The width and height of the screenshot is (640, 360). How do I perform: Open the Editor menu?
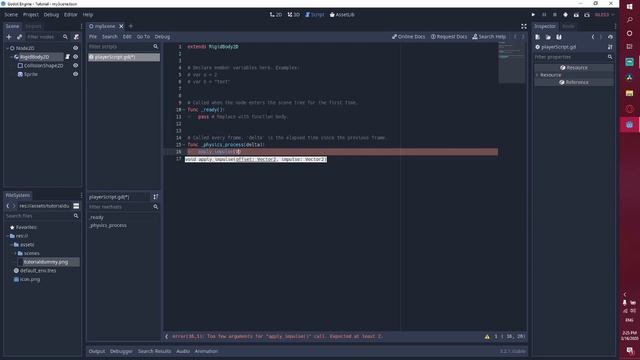click(71, 15)
